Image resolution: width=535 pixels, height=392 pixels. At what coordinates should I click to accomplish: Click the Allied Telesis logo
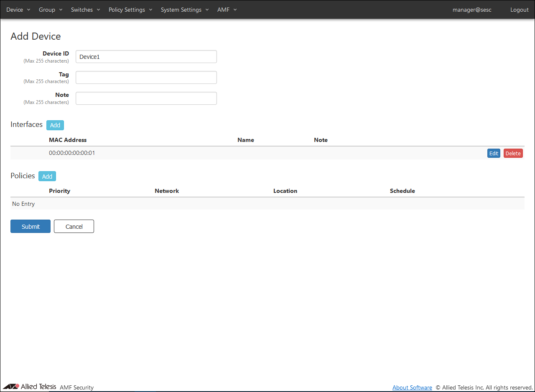29,387
